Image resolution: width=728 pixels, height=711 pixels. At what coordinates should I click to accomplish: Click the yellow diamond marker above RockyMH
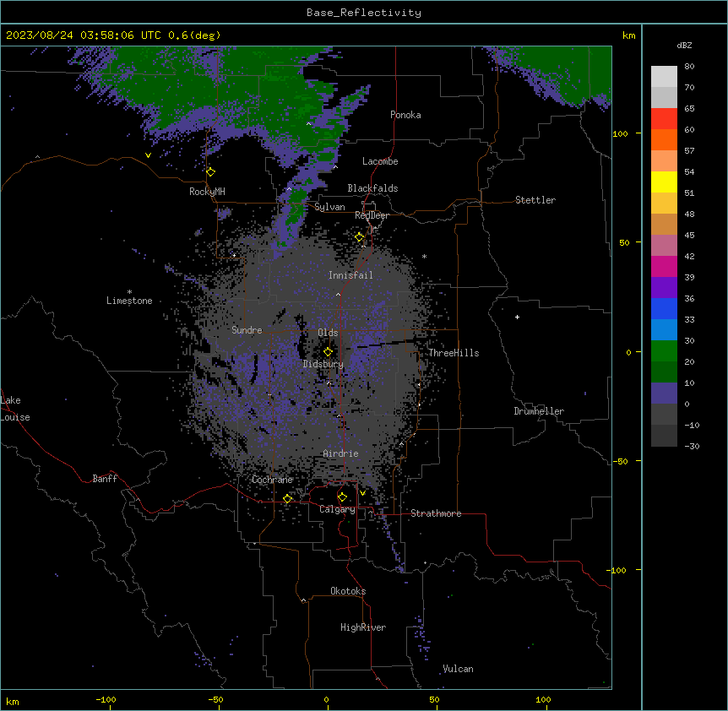tap(211, 172)
